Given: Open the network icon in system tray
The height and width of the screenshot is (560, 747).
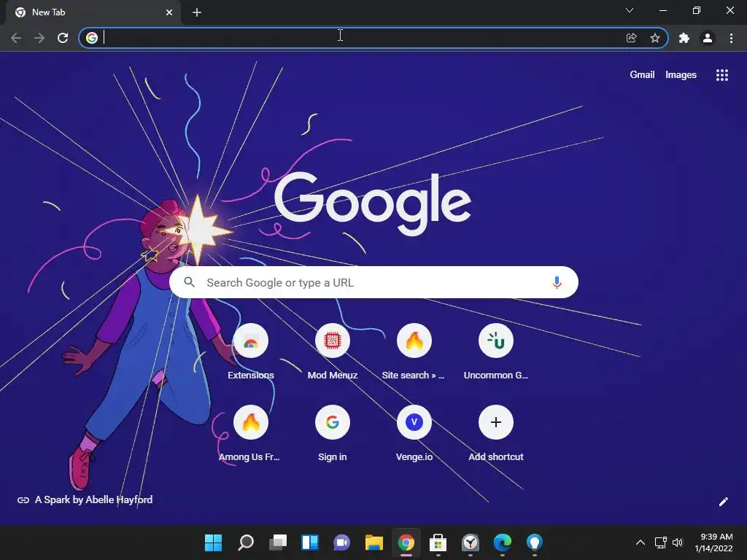Looking at the screenshot, I should tap(661, 542).
